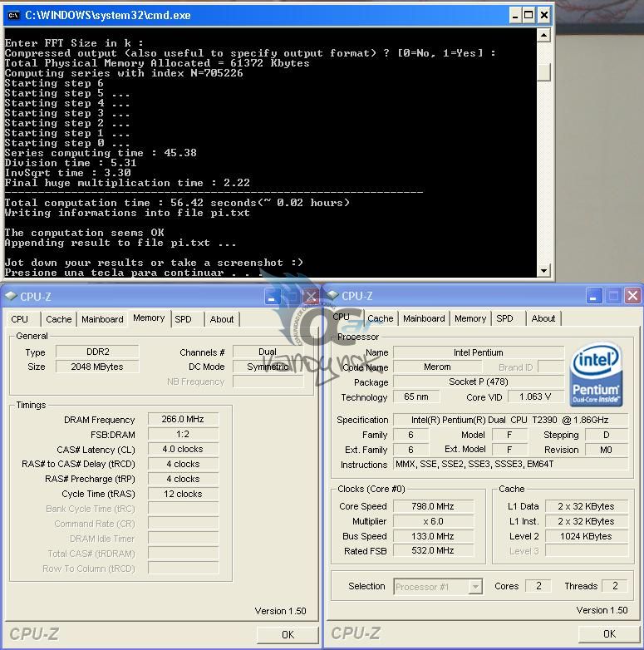Screen dimensions: 644x650
Task: Minimize the right CPU-Z CPU window
Action: (594, 296)
